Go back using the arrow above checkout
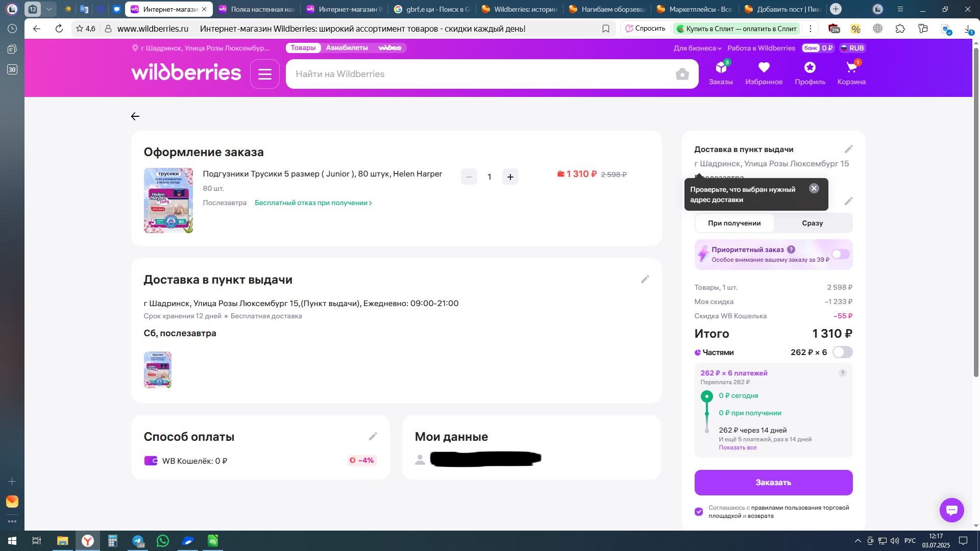980x551 pixels. tap(135, 116)
